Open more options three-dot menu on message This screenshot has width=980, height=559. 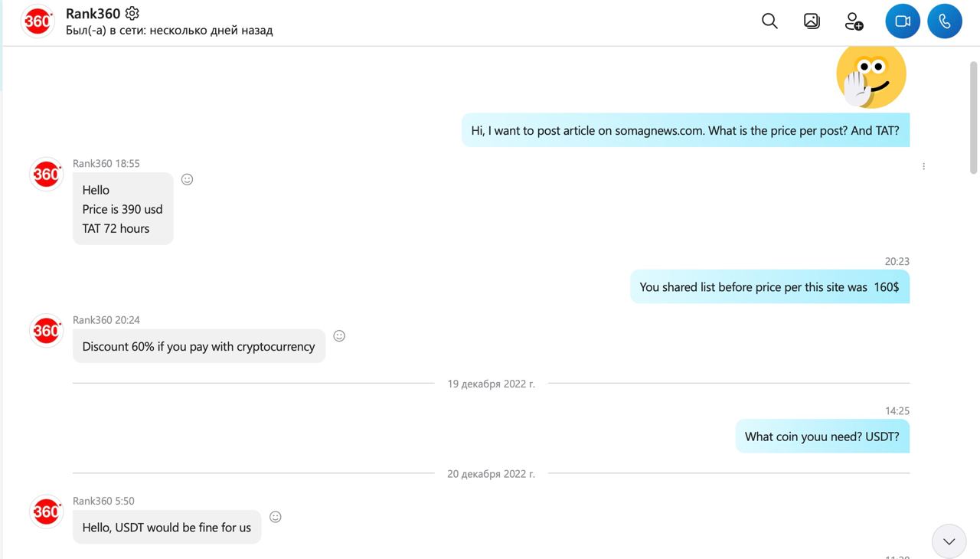click(923, 166)
